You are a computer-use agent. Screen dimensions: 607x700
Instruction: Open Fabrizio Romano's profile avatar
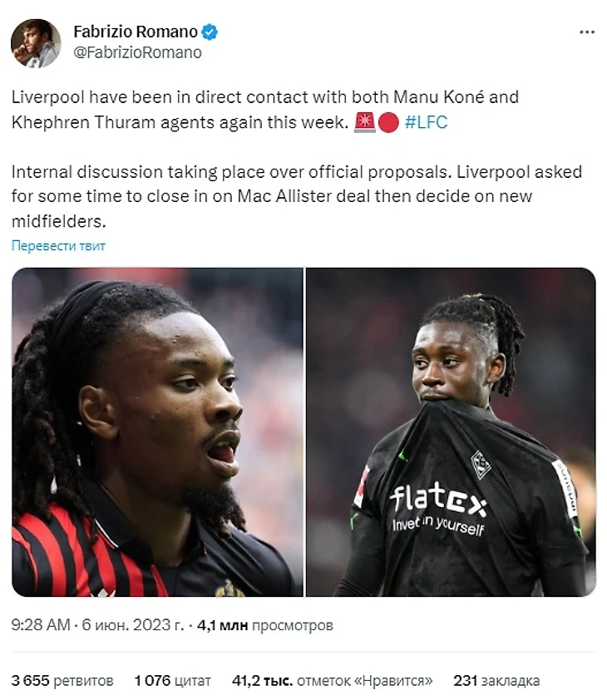pyautogui.click(x=36, y=43)
